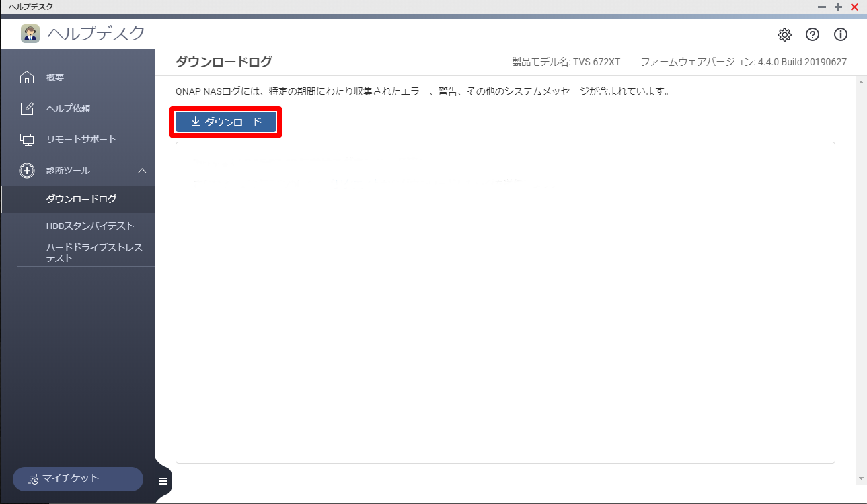Click the plus icon beside 診断ツール
This screenshot has width=867, height=504.
coord(27,171)
